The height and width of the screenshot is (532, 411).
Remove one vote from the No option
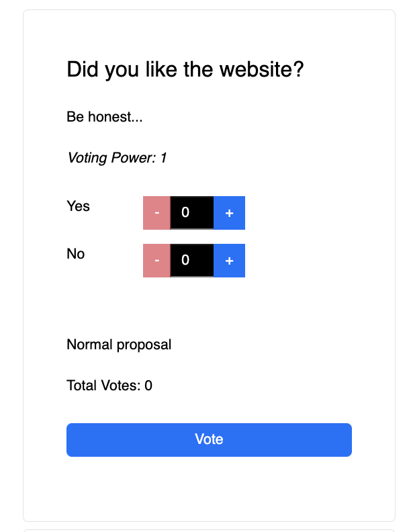click(x=156, y=261)
